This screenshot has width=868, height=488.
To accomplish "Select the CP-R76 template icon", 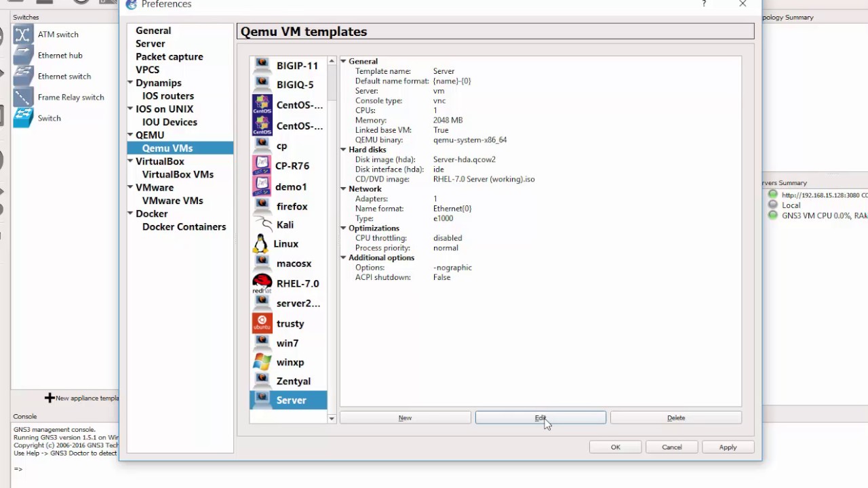I will pyautogui.click(x=262, y=165).
